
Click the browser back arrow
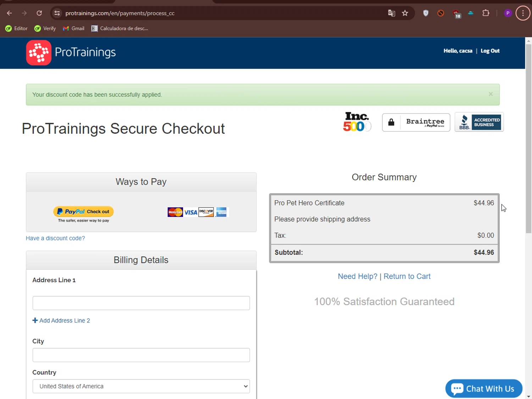pos(10,13)
